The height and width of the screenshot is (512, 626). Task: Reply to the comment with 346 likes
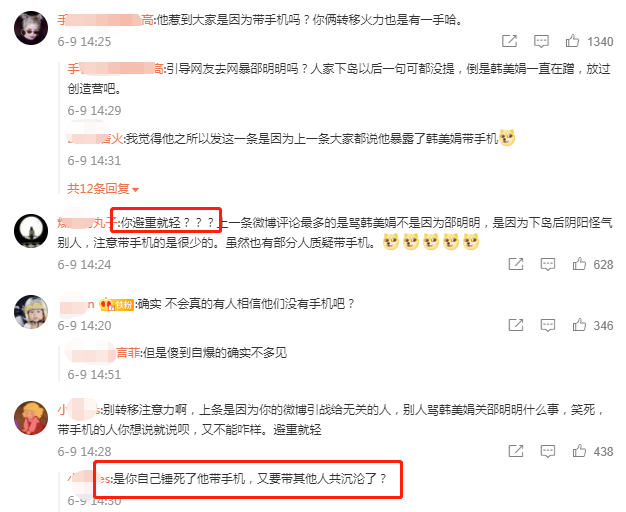click(548, 325)
